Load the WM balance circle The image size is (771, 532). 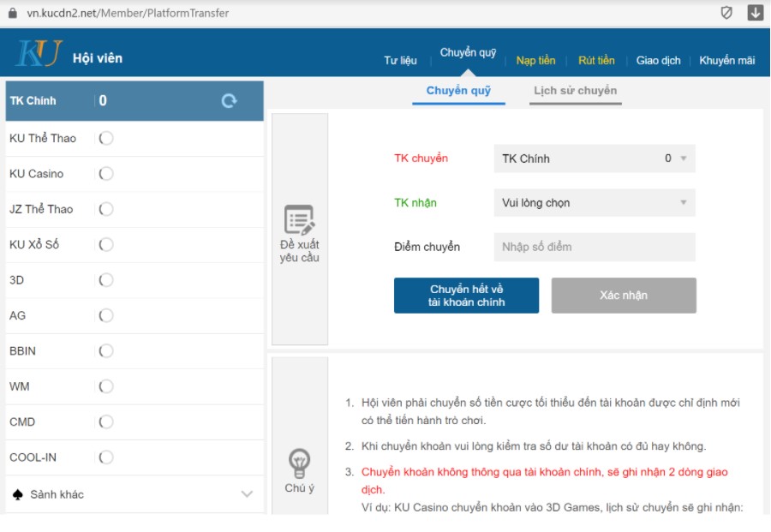pyautogui.click(x=105, y=386)
